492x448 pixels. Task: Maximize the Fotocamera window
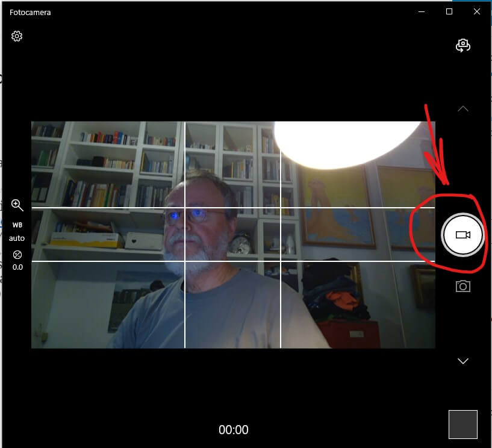[449, 12]
